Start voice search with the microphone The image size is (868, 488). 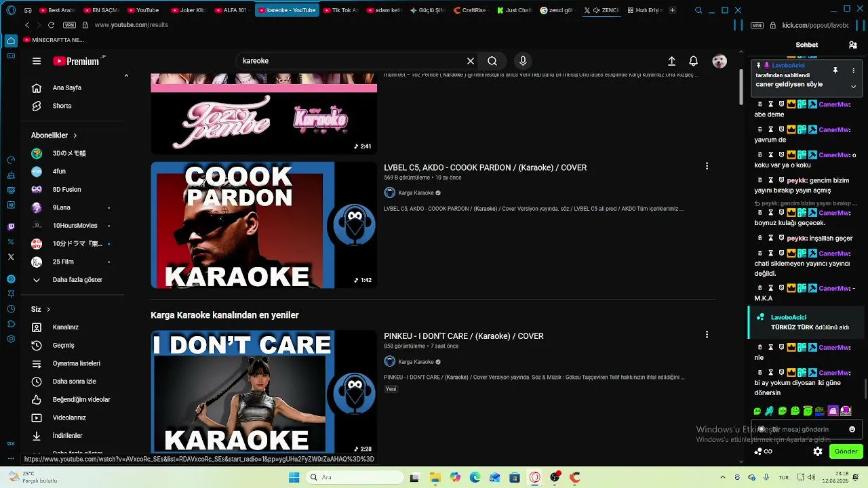(523, 61)
